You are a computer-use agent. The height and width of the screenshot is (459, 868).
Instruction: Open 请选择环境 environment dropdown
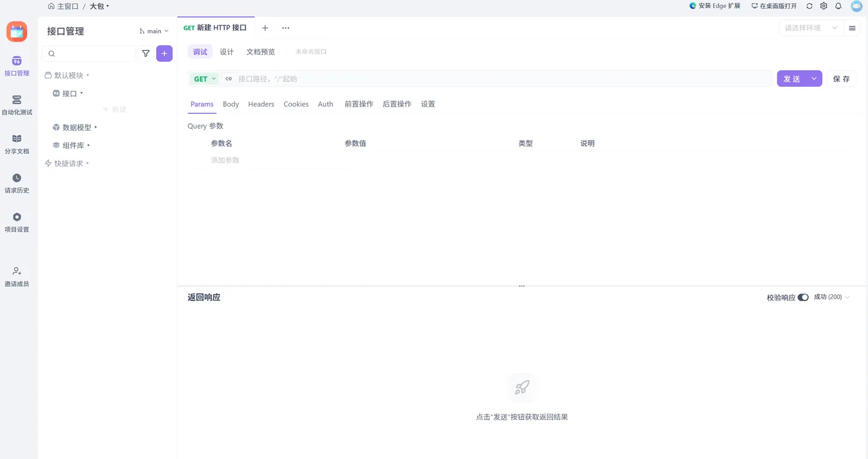(x=811, y=28)
